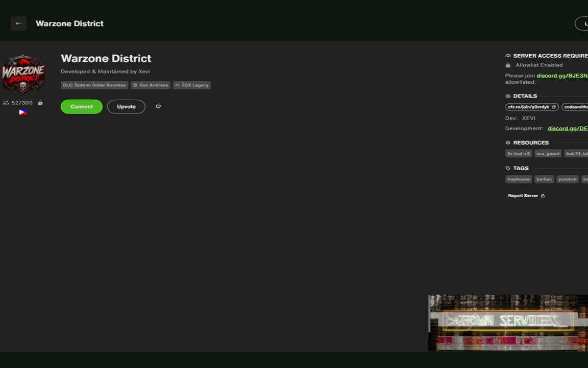Click the gamepad icon beside SERVER ACCESS
The image size is (588, 368).
pos(508,56)
